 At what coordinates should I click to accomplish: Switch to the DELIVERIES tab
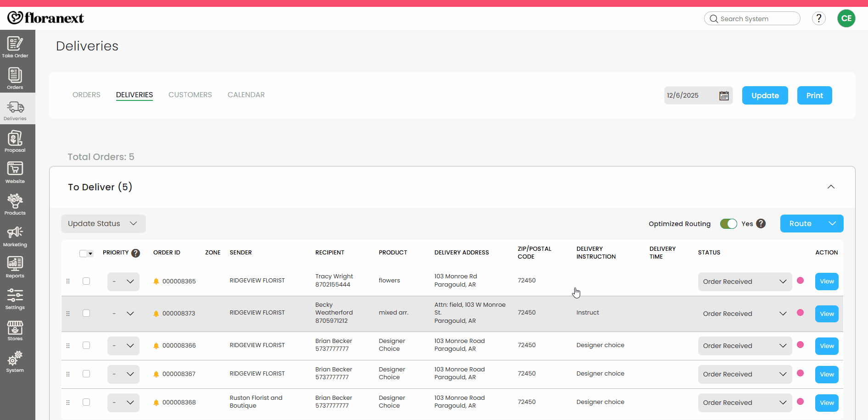[134, 95]
